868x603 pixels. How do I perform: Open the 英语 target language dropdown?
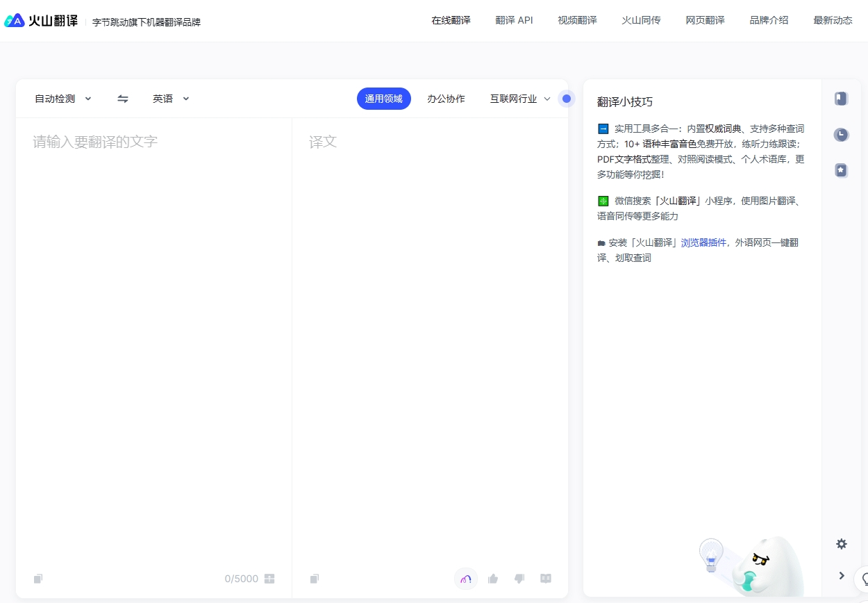coord(171,99)
